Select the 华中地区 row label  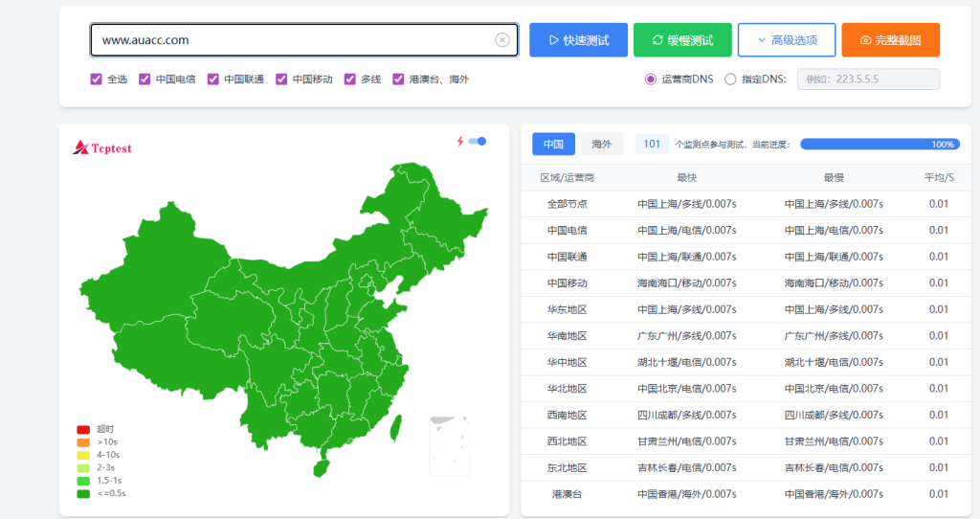567,362
